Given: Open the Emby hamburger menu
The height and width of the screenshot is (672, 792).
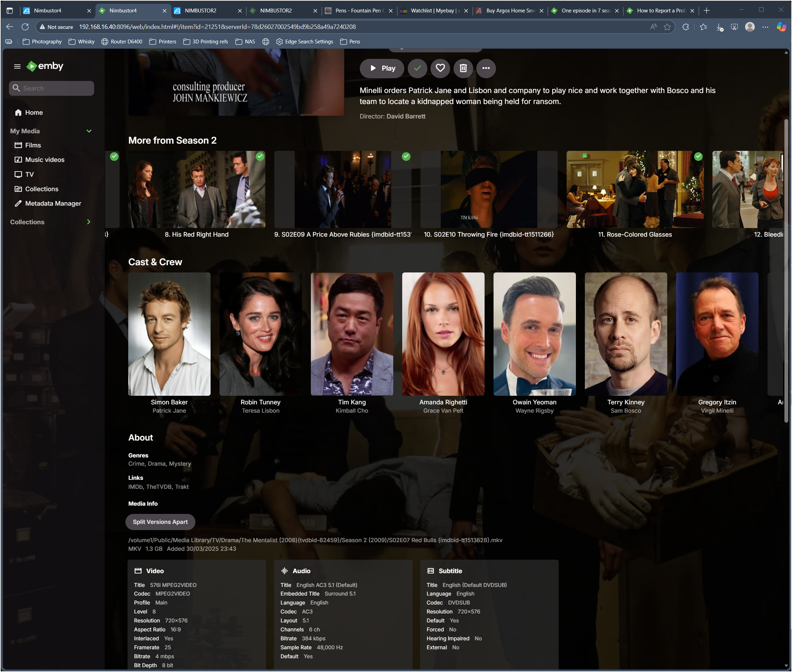Looking at the screenshot, I should (17, 66).
